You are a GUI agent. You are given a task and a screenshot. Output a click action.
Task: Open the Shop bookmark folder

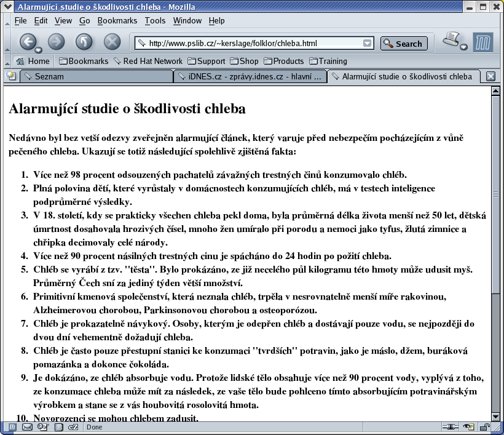point(244,61)
